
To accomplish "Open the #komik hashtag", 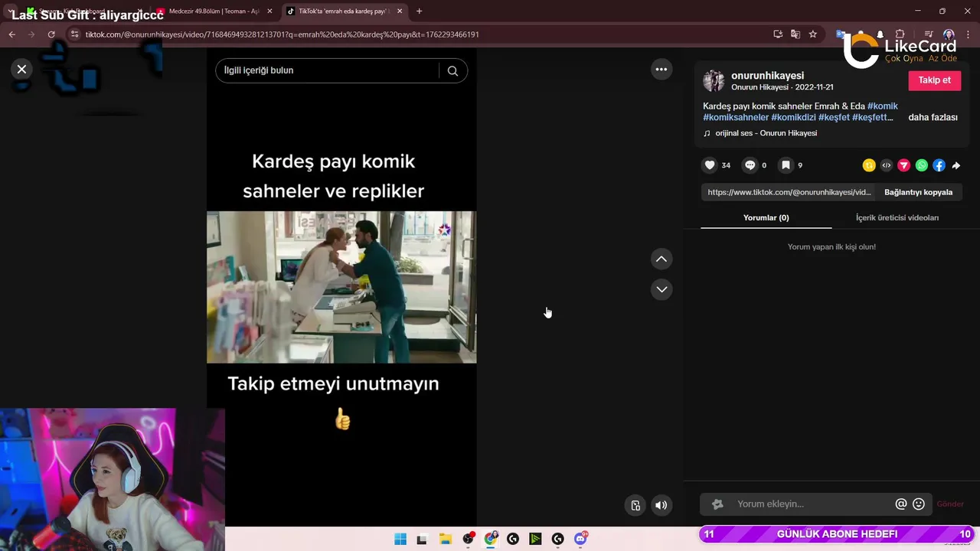I will (883, 106).
